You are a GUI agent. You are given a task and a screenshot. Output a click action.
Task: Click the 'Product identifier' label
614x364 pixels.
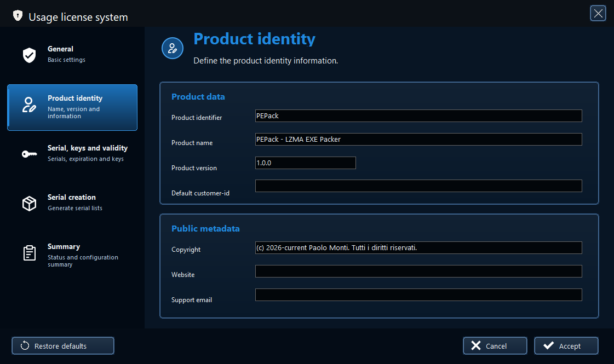[x=197, y=118]
